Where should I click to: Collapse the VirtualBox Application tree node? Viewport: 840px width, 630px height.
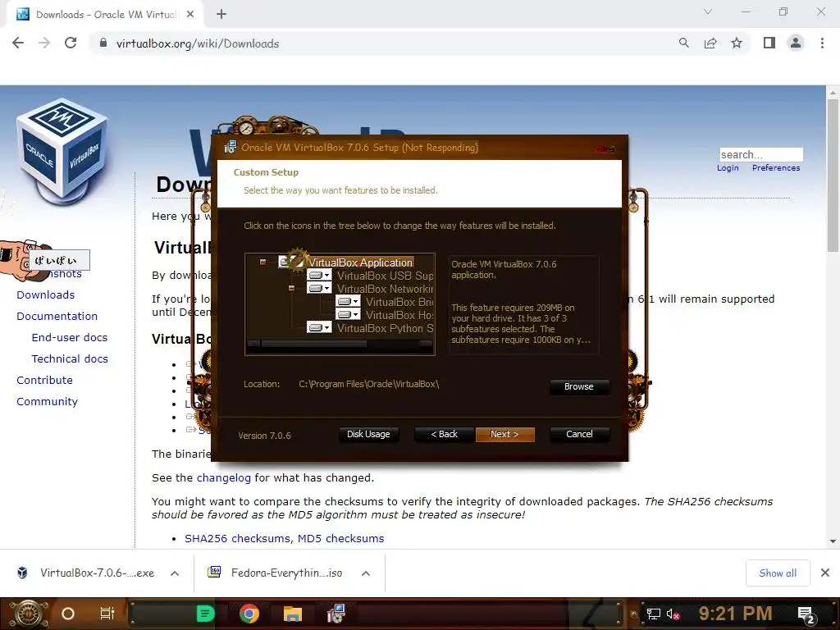(262, 262)
